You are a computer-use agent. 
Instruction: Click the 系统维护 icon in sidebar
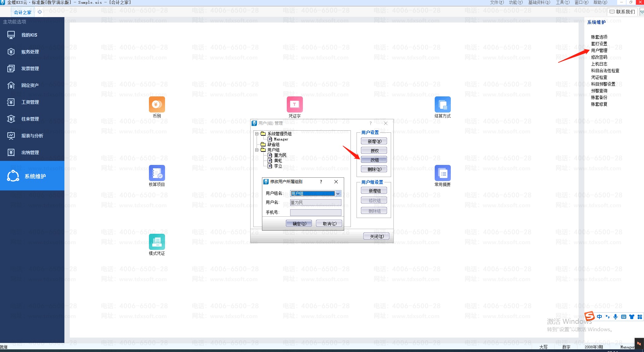click(x=13, y=176)
